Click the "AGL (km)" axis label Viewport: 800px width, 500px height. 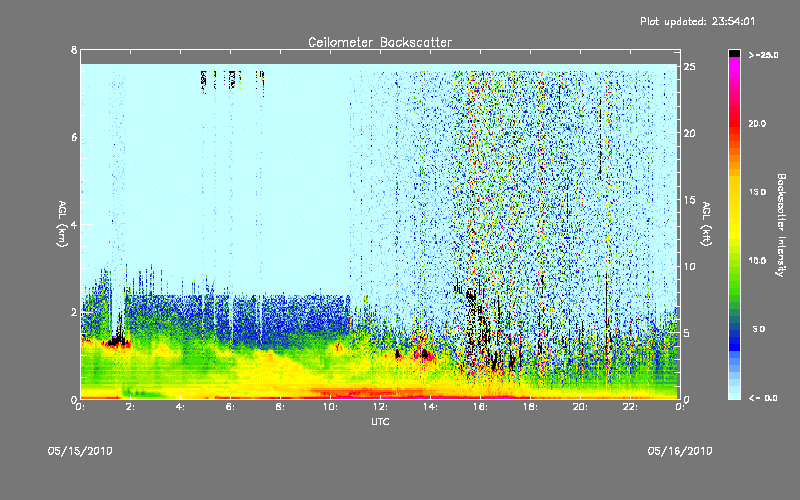coord(62,224)
